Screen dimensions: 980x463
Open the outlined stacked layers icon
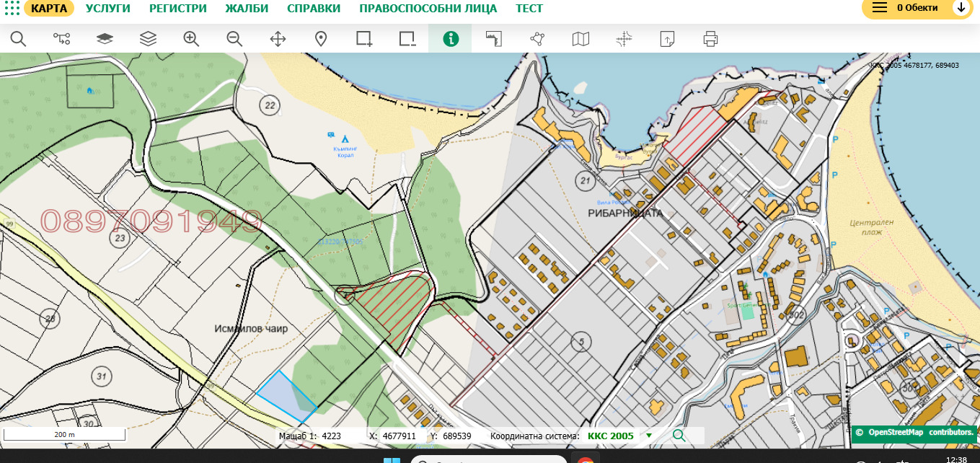pos(148,39)
